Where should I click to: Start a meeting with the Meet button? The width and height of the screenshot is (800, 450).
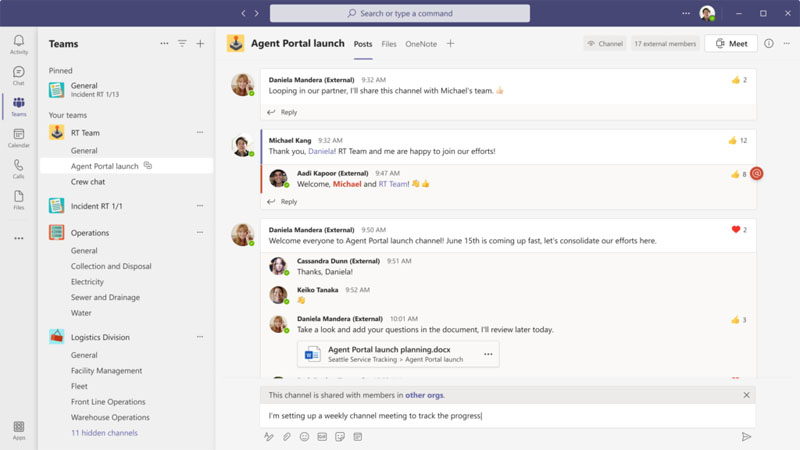(730, 44)
